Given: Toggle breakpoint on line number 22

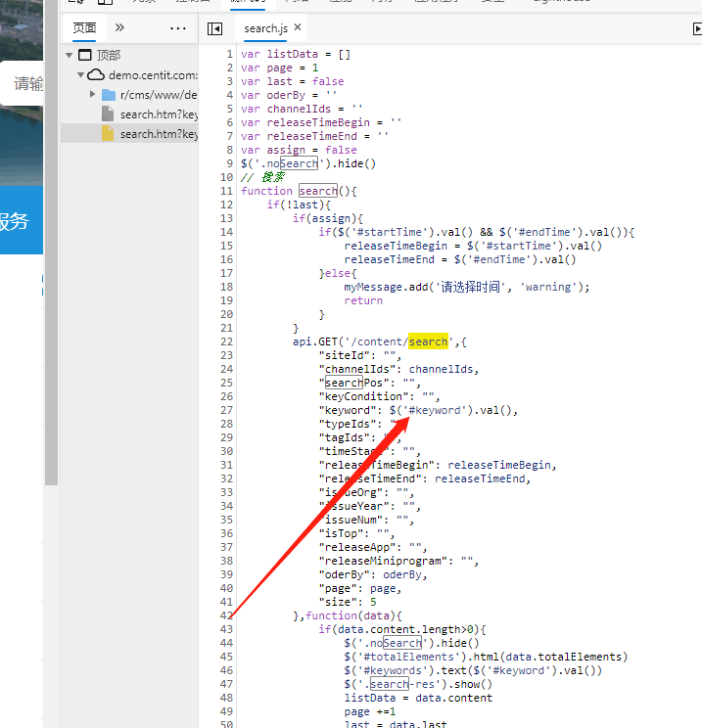Looking at the screenshot, I should [226, 341].
